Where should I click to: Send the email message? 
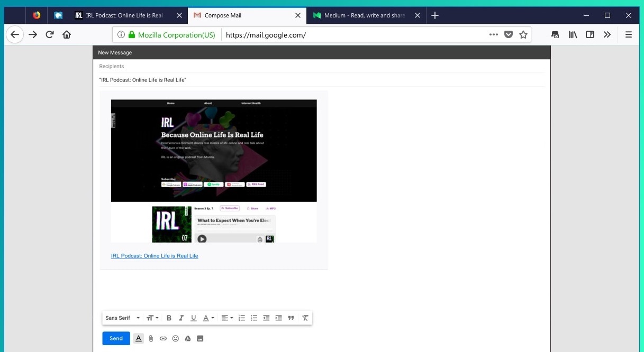click(116, 338)
